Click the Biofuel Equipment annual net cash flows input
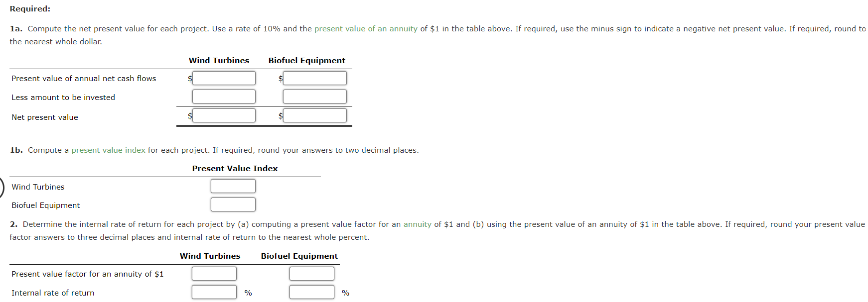Screen dimensions: 868x302 tap(314, 78)
